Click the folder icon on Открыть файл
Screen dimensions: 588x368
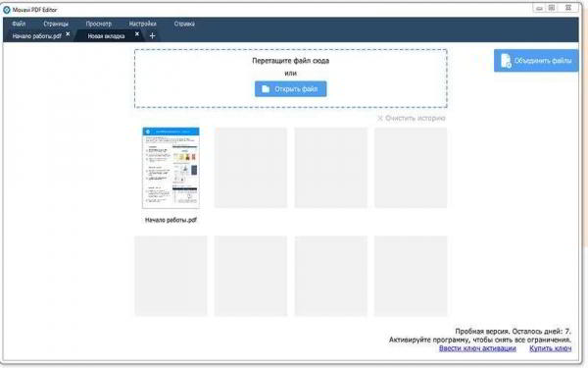pos(266,89)
